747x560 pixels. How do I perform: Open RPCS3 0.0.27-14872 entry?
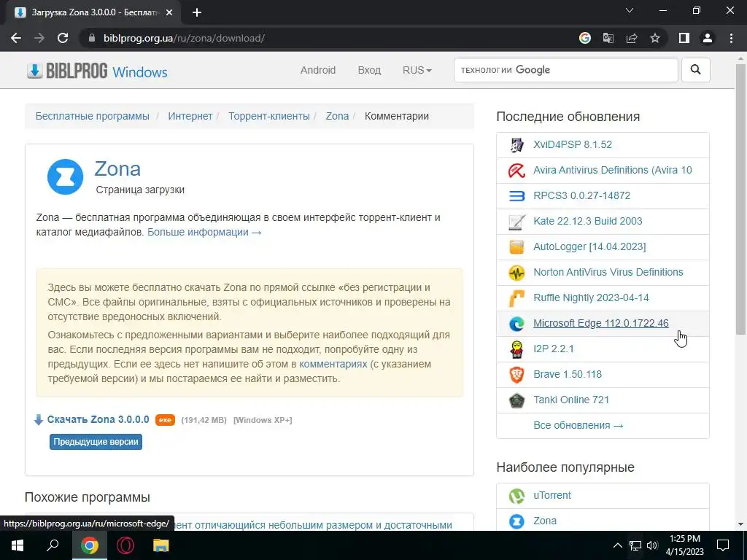(x=581, y=195)
